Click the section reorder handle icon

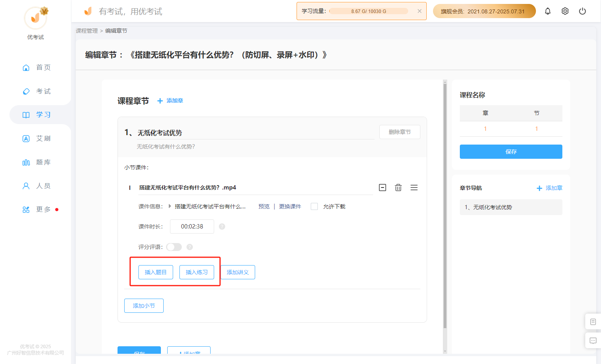pos(414,188)
